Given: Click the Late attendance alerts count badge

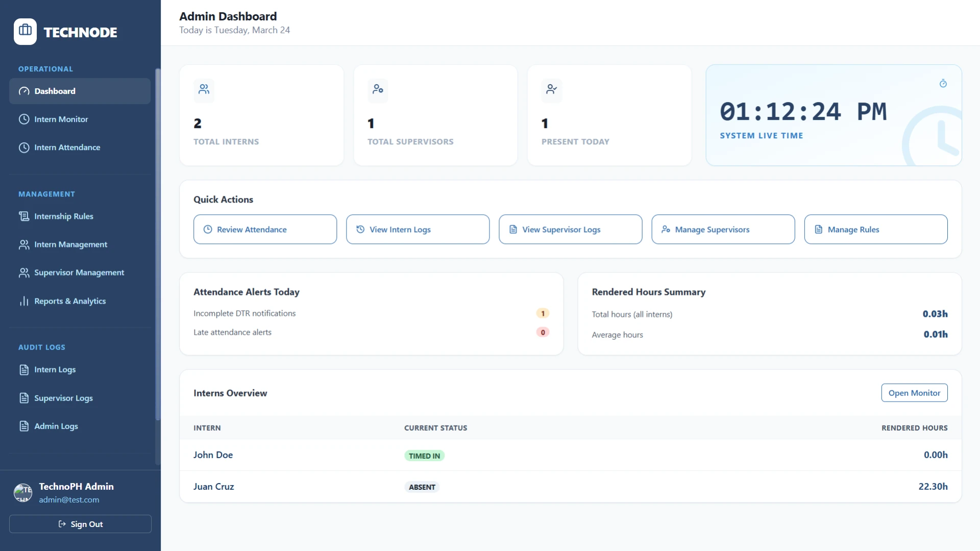Looking at the screenshot, I should [543, 332].
